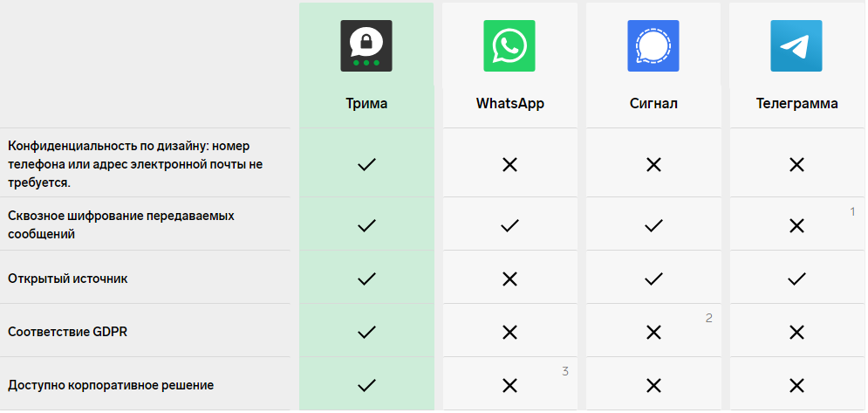Click the blue Signal logo icon
Viewport: 868px width, 413px height.
click(x=653, y=46)
